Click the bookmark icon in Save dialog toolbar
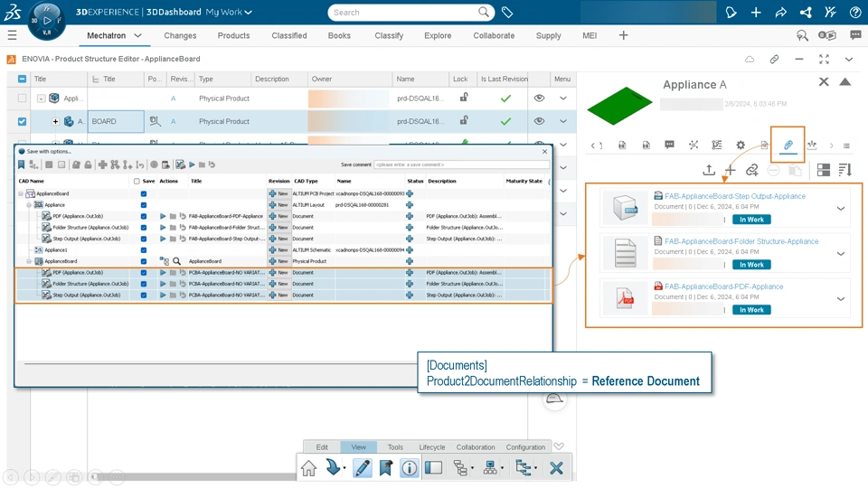 [x=21, y=164]
